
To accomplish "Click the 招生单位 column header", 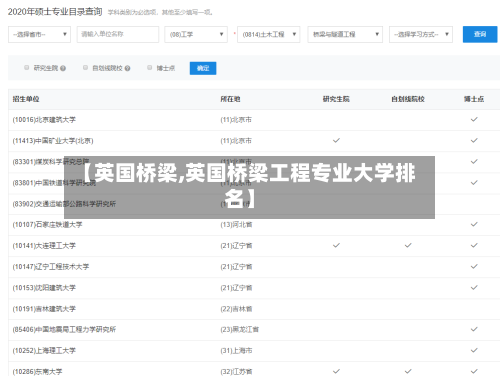I will pyautogui.click(x=26, y=99).
